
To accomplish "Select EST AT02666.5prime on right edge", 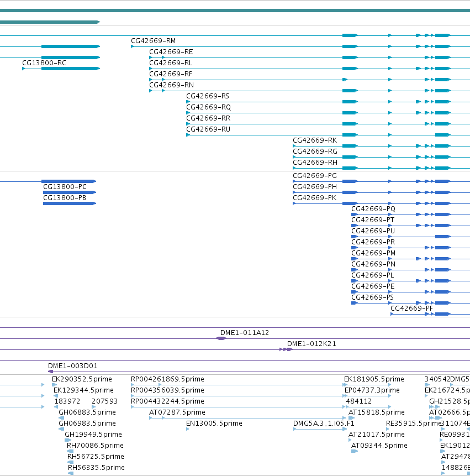I will tap(450, 412).
